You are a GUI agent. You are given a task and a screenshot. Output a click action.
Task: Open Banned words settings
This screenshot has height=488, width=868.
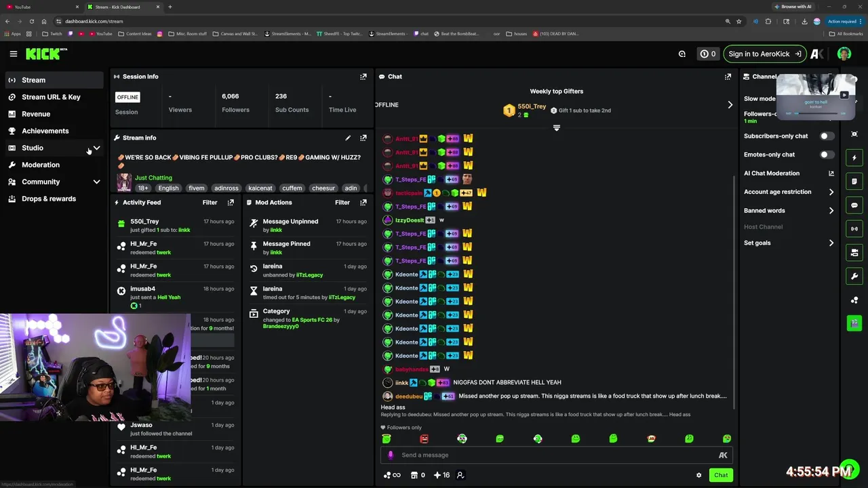click(789, 211)
